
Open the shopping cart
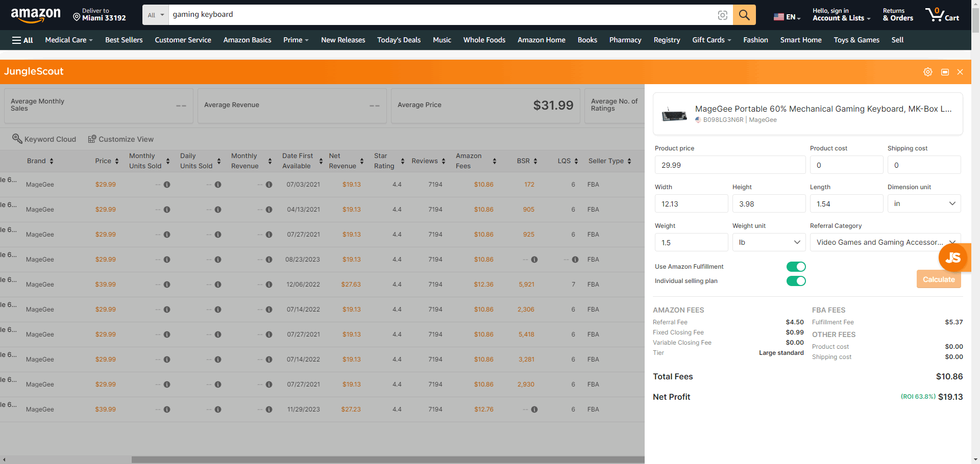pyautogui.click(x=943, y=15)
